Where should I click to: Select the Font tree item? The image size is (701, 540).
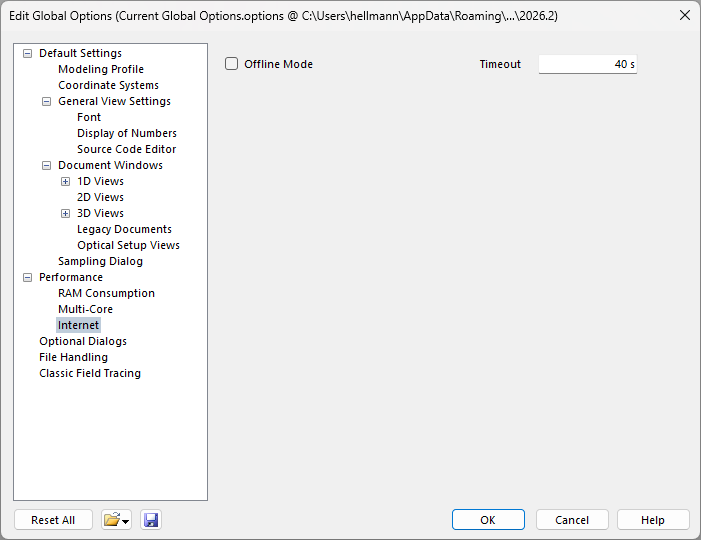(x=89, y=117)
